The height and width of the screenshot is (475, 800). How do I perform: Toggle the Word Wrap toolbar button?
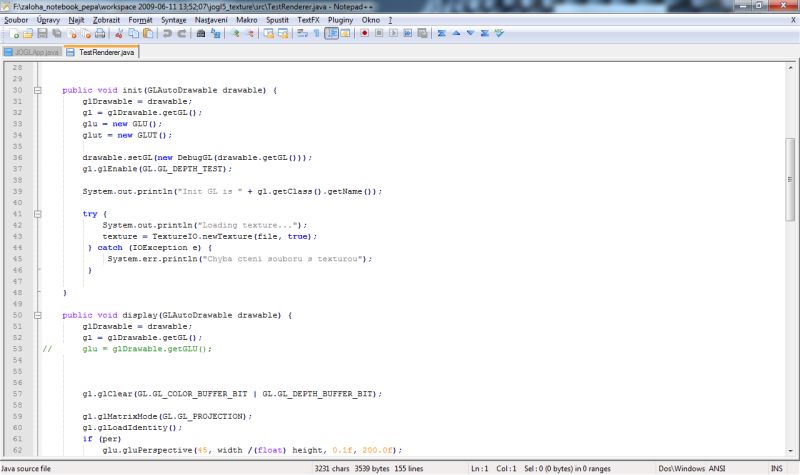click(x=302, y=33)
